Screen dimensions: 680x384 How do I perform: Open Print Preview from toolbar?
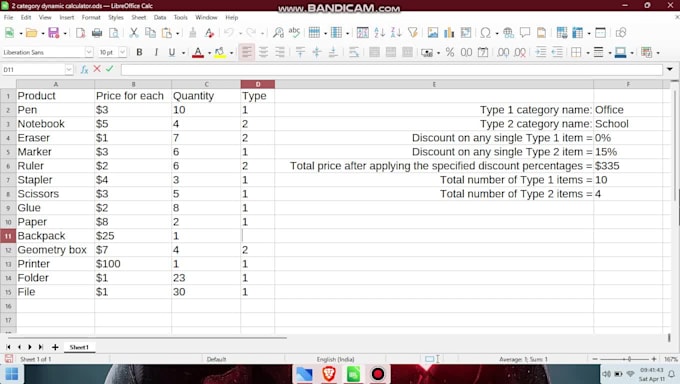114,33
